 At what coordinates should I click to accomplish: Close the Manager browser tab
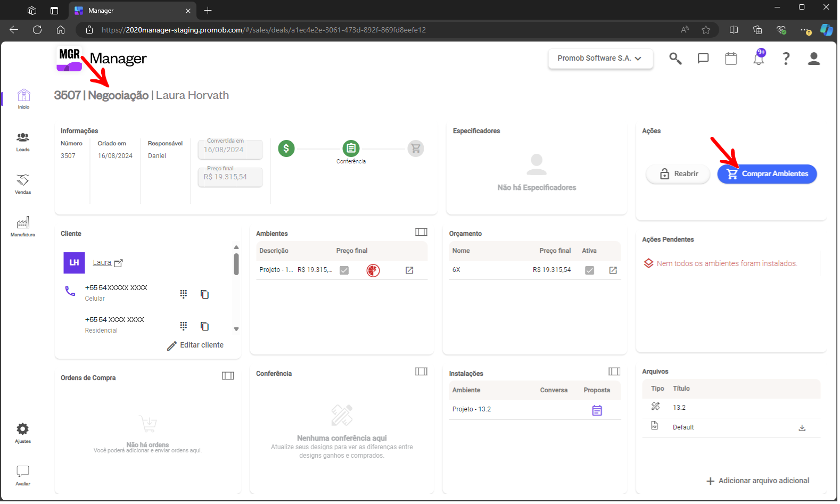pyautogui.click(x=188, y=11)
